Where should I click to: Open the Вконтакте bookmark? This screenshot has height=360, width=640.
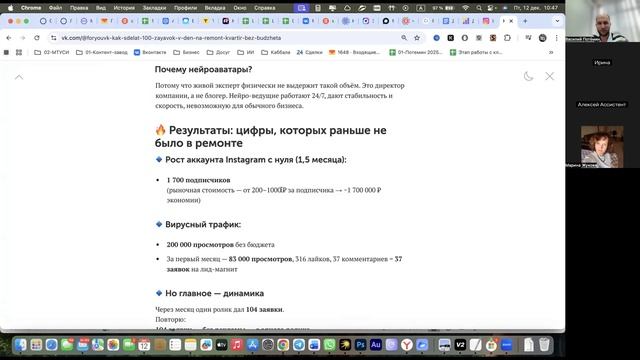(150, 52)
